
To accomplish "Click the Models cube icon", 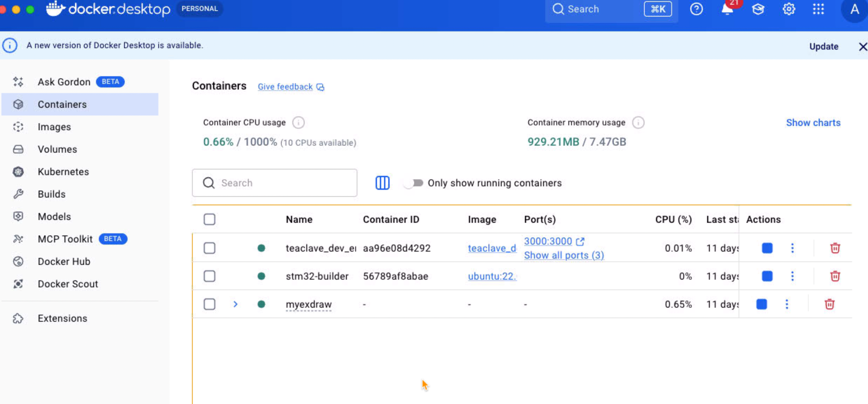I will [x=18, y=216].
